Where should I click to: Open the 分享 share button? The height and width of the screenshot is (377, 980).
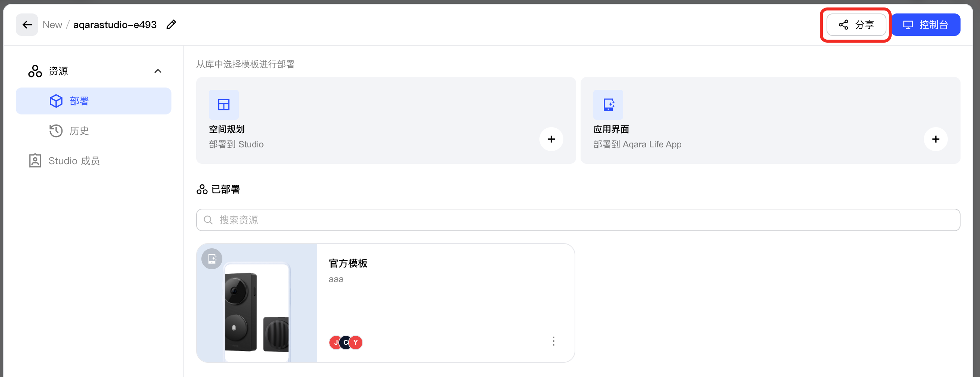pyautogui.click(x=856, y=25)
